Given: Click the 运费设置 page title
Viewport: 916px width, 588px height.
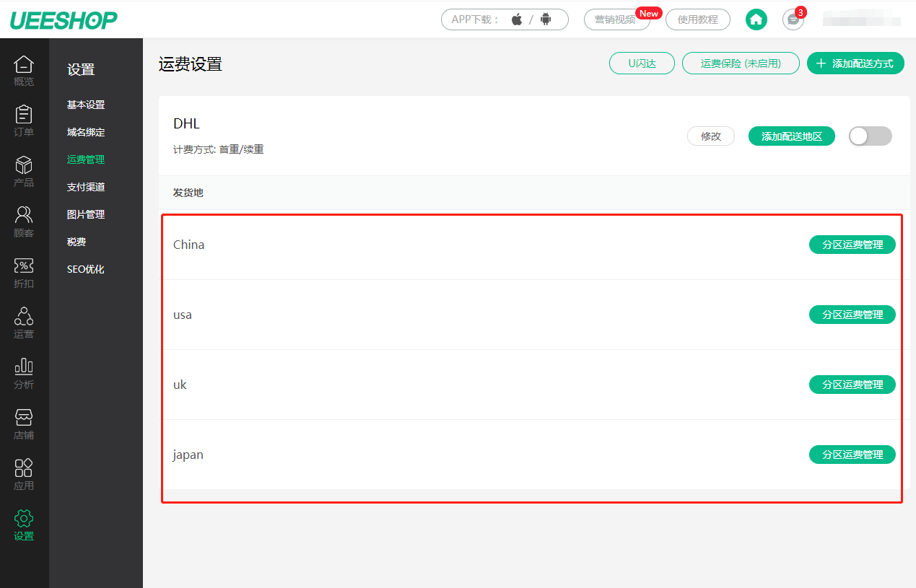Looking at the screenshot, I should [191, 64].
